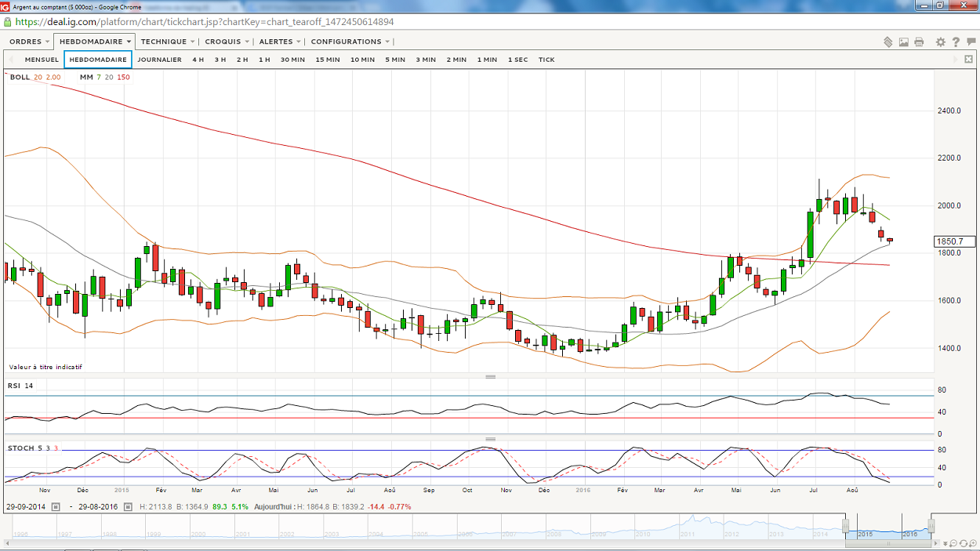Click RSI 14 indicator label
The height and width of the screenshot is (551, 980).
(x=20, y=386)
